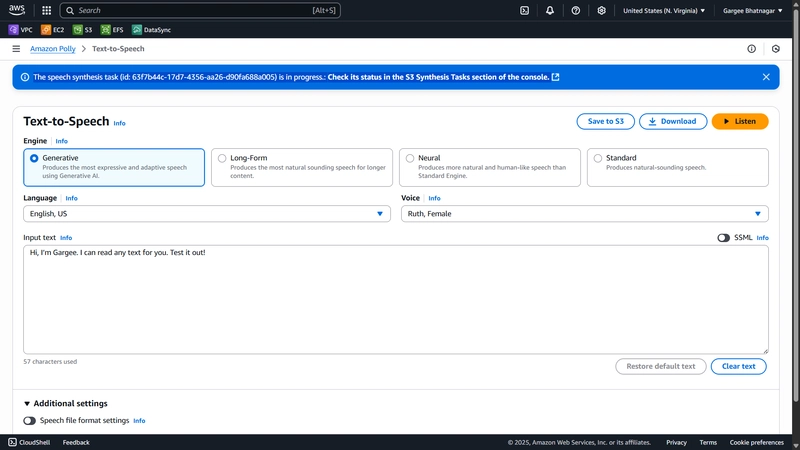Select the Standard engine radio button
Viewport: 800px width, 450px height.
[597, 158]
